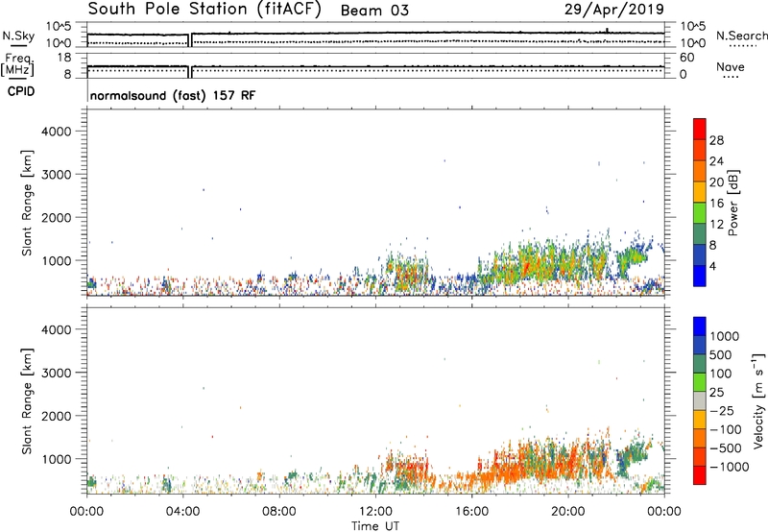Click the '12:00' time axis tick label
The height and width of the screenshot is (532, 768).
pyautogui.click(x=375, y=512)
